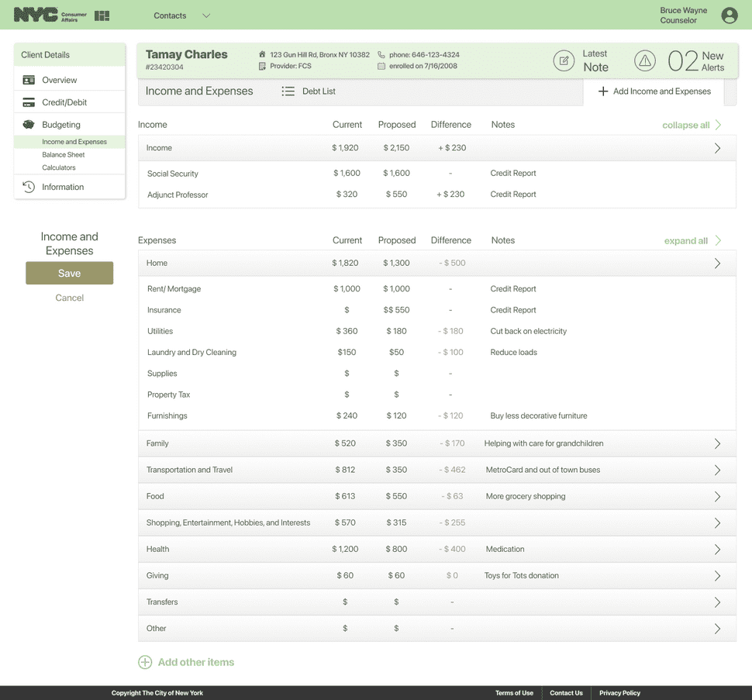Click Adjunct Professor proposed $ 550
This screenshot has width=752, height=700.
click(396, 194)
